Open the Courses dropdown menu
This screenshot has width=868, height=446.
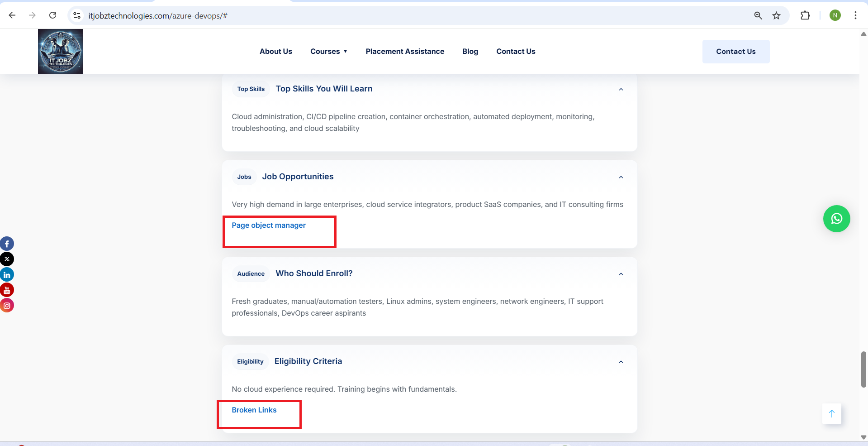click(329, 52)
